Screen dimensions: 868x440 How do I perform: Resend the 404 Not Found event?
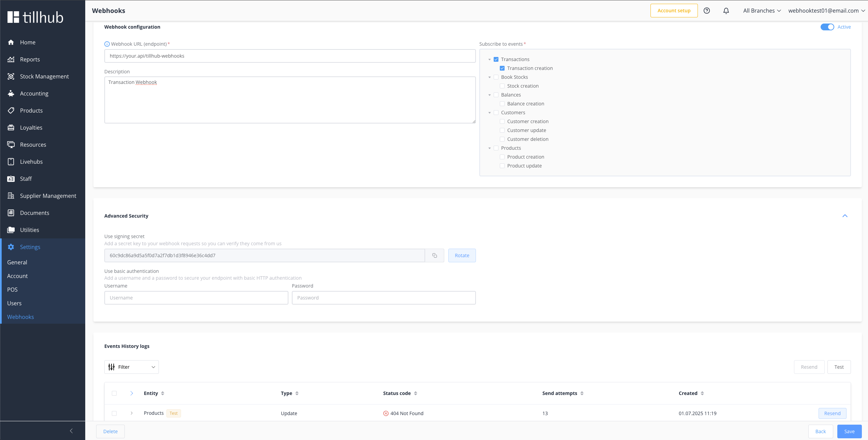(x=833, y=413)
